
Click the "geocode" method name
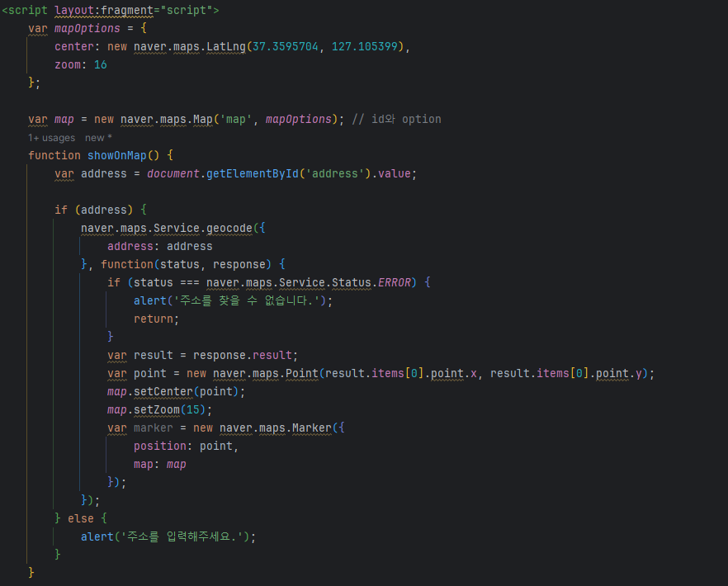point(229,228)
